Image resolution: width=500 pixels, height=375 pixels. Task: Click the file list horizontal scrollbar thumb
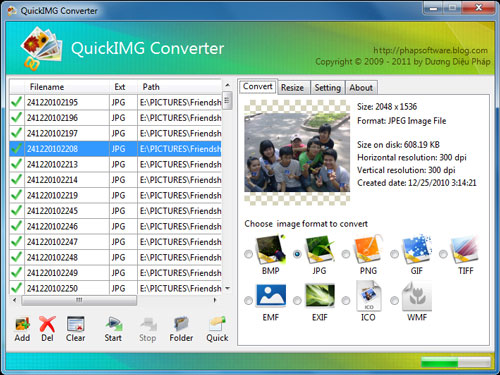point(79,300)
